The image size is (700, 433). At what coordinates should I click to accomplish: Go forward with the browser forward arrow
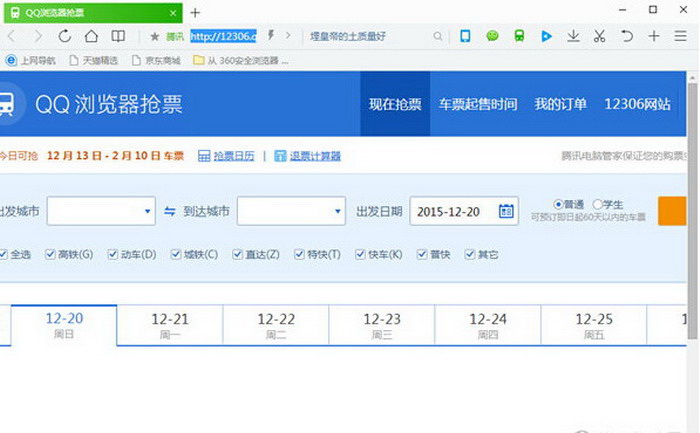coord(38,37)
